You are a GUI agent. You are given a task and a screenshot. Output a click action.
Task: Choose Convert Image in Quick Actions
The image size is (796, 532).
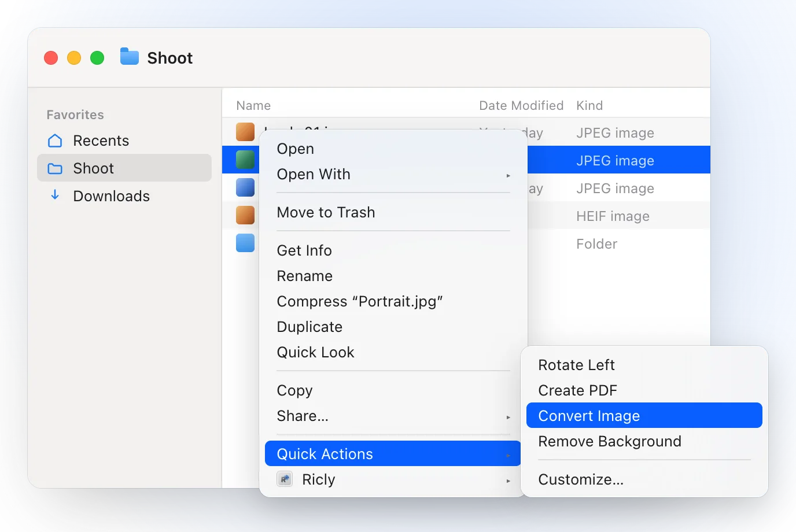(644, 415)
